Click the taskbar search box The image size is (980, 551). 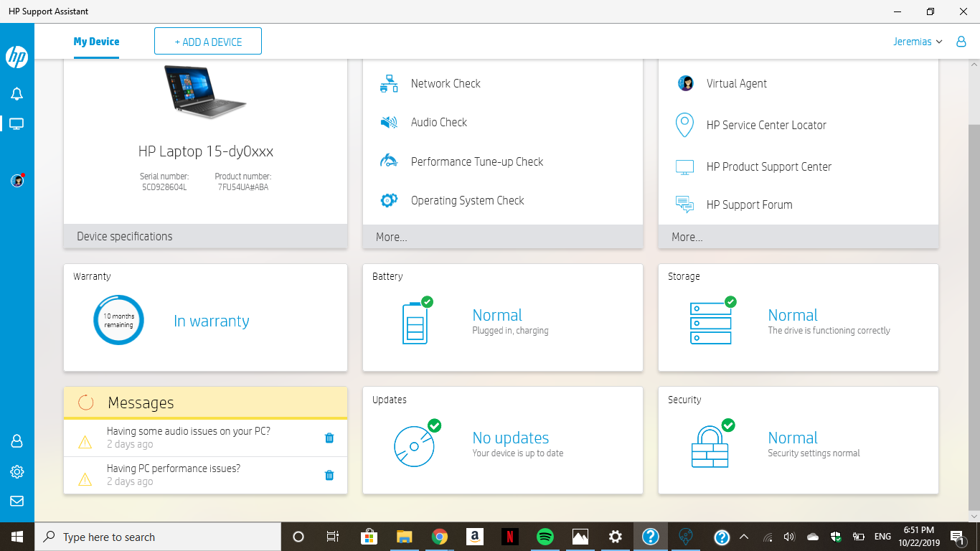158,537
